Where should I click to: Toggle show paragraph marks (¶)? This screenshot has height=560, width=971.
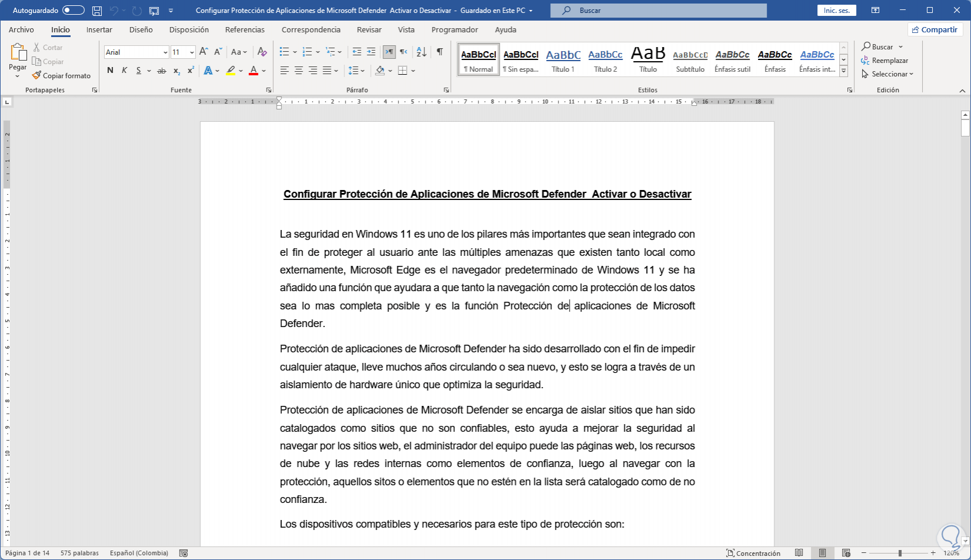coord(440,52)
